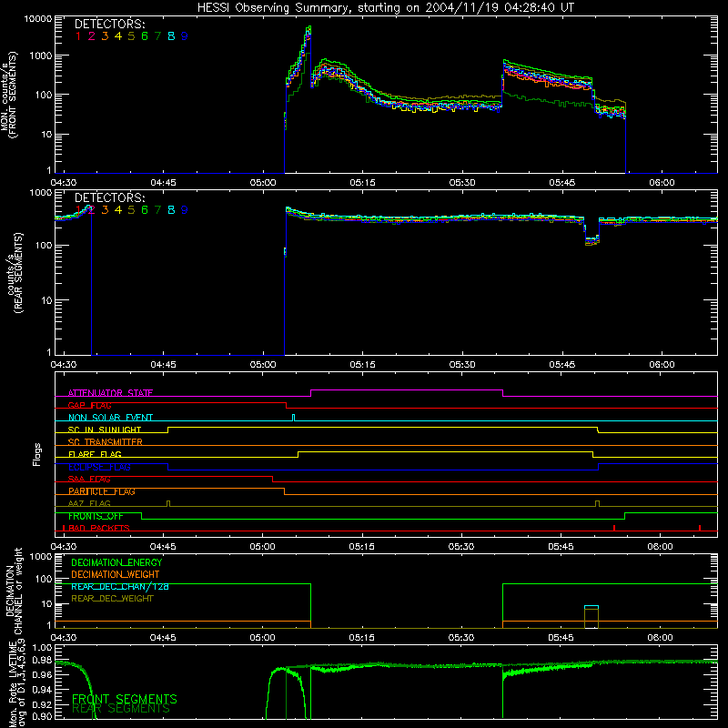This screenshot has height=728, width=728.
Task: Click the SC_IN_SUNLIGHT flag label
Action: point(105,430)
